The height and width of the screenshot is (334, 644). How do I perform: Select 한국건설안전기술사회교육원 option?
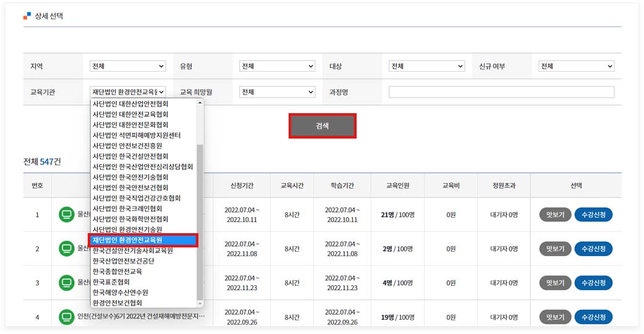click(143, 250)
